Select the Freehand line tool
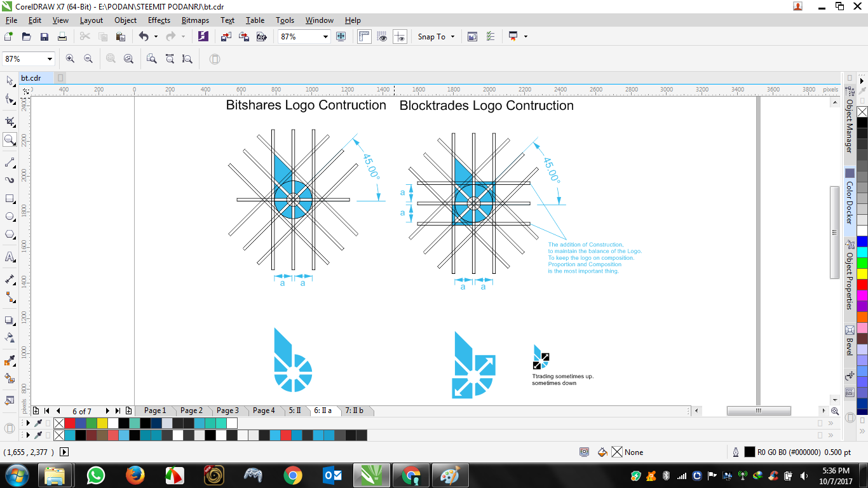The width and height of the screenshot is (868, 488). (x=10, y=162)
